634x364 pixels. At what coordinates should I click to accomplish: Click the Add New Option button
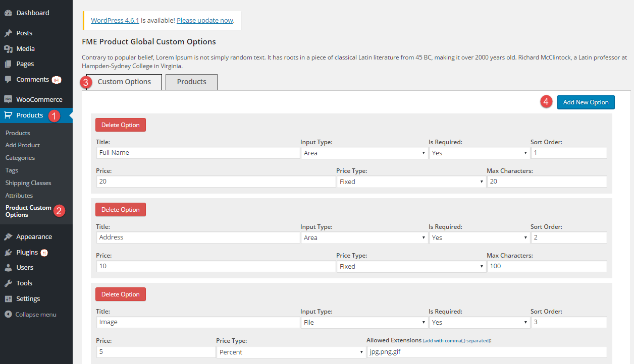point(586,102)
